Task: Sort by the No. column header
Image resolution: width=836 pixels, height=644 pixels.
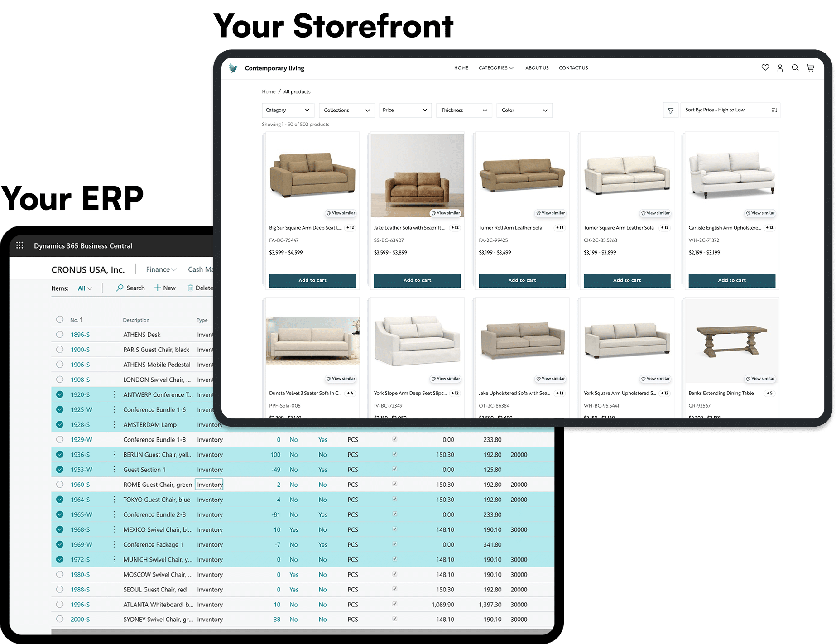Action: (x=76, y=320)
